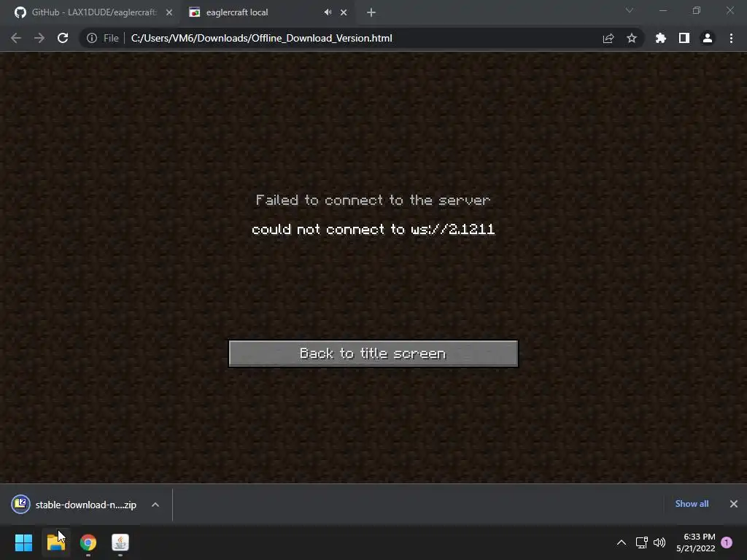Viewport: 747px width, 560px height.
Task: Open the Java app on the taskbar
Action: (x=120, y=542)
